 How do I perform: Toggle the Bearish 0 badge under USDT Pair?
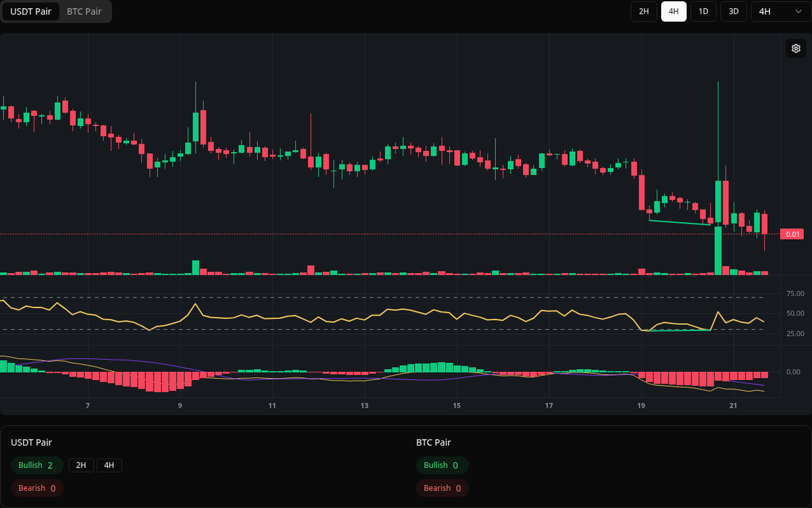[37, 488]
